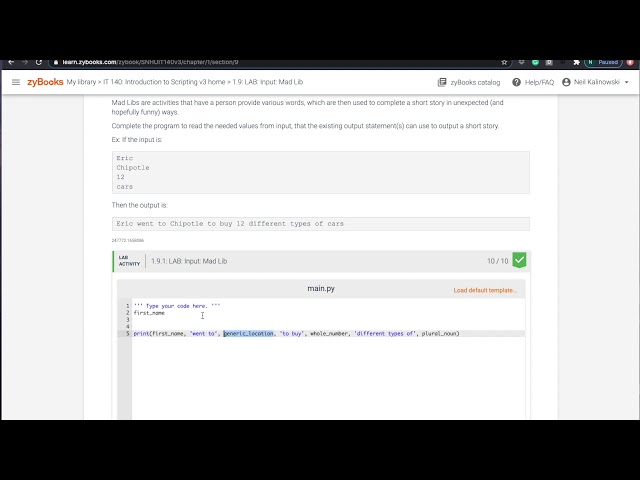Image resolution: width=640 pixels, height=480 pixels.
Task: Open the zyBooks hamburger menu
Action: pyautogui.click(x=16, y=82)
